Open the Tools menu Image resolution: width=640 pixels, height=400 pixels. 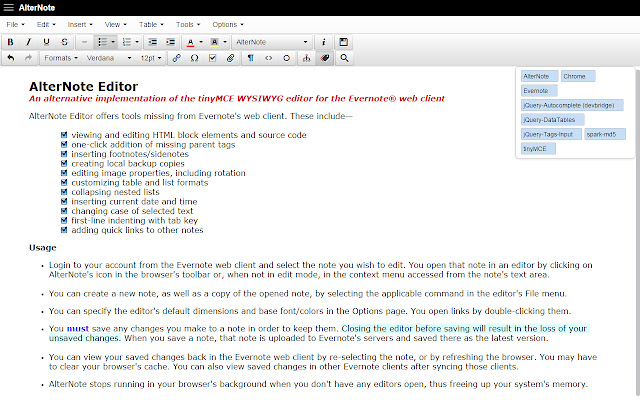pyautogui.click(x=188, y=24)
